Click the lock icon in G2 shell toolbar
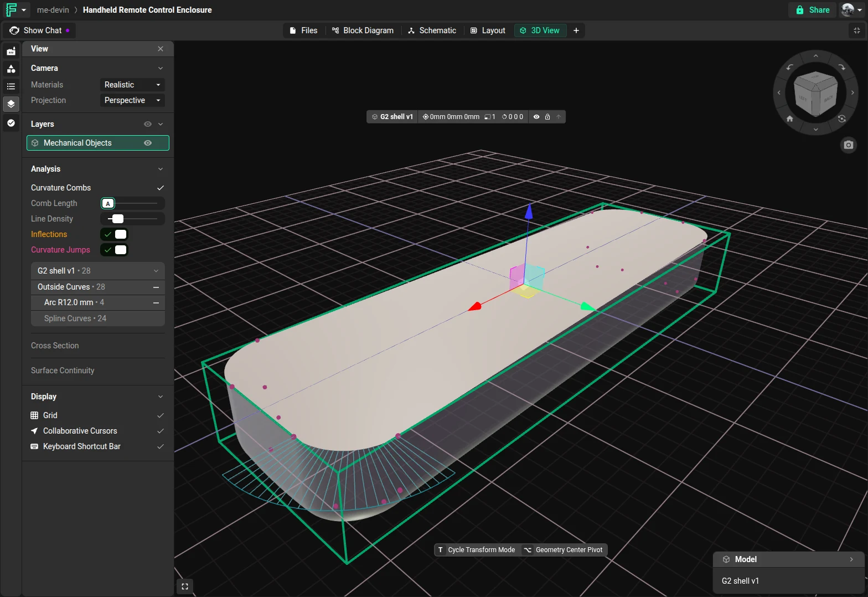This screenshot has height=597, width=868. 547,117
